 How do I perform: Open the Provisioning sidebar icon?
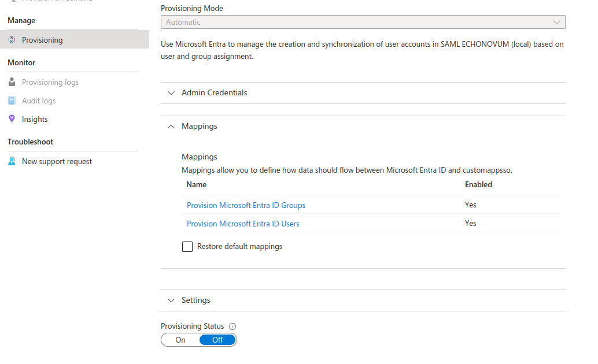pos(12,40)
